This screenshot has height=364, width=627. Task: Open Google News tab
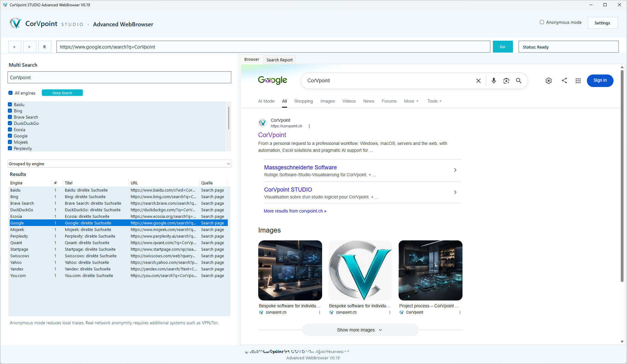point(368,101)
